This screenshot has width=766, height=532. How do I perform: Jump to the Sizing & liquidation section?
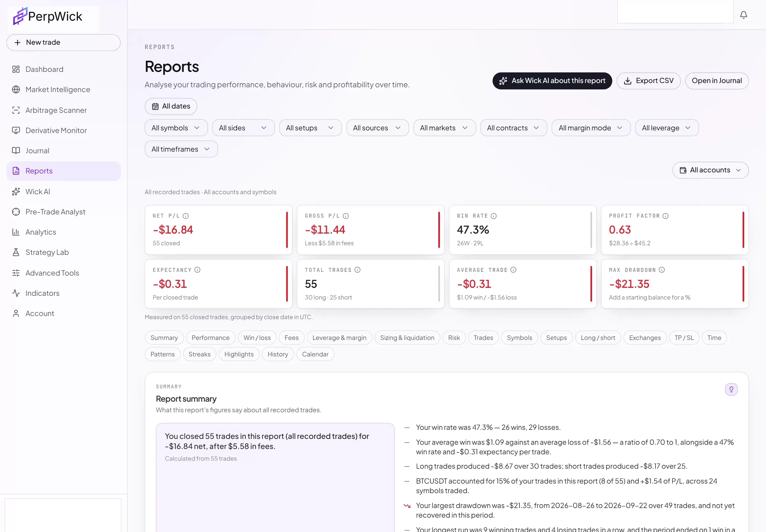pyautogui.click(x=407, y=338)
